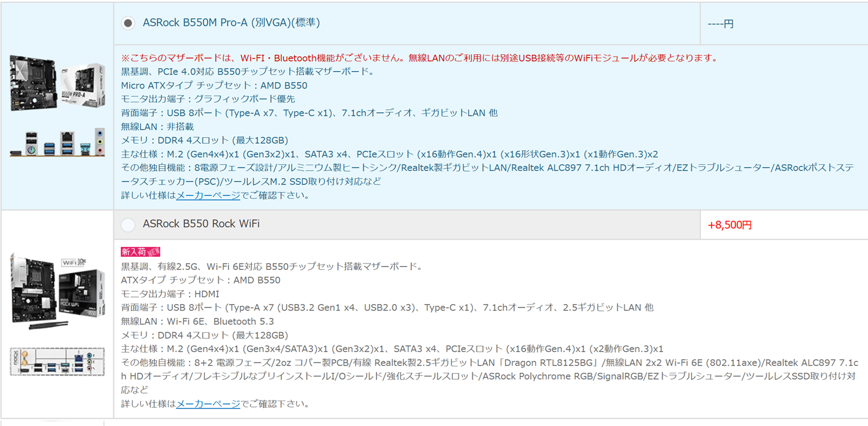868x426 pixels.
Task: Click the line "無線LAN：Wi-Fi 6E、Bluetooth 5.3"
Action: pyautogui.click(x=197, y=321)
